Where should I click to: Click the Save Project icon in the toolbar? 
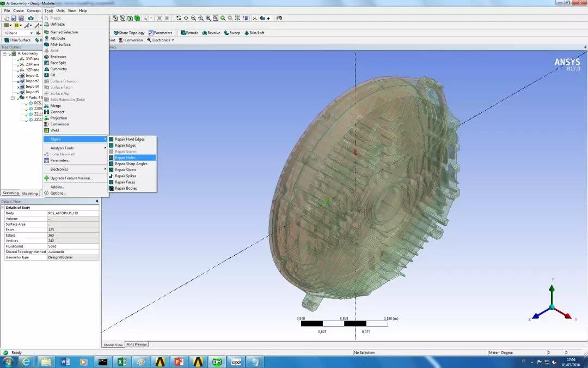[x=14, y=18]
